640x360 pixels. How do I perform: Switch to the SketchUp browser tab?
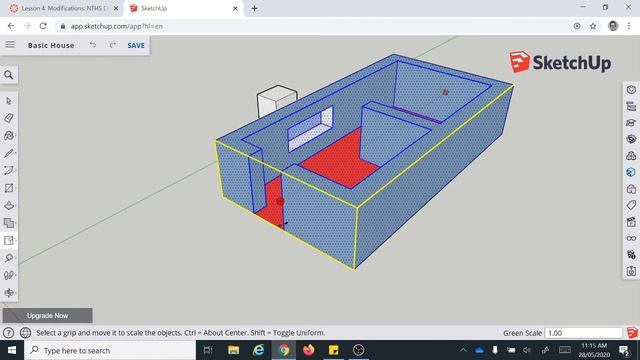(183, 8)
